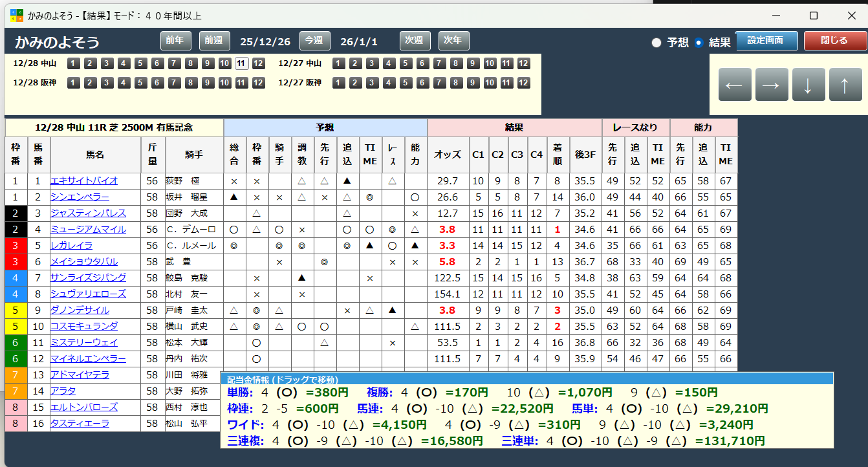Viewport: 868px width, 467px height.
Task: Select race 11 for 12/28 中山
Action: (x=242, y=63)
